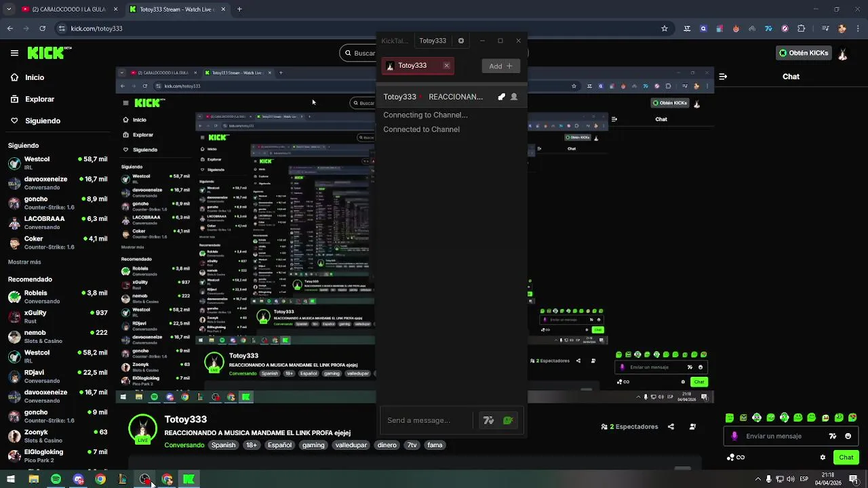The height and width of the screenshot is (488, 868).
Task: Open Spotify from the taskbar
Action: tap(56, 479)
